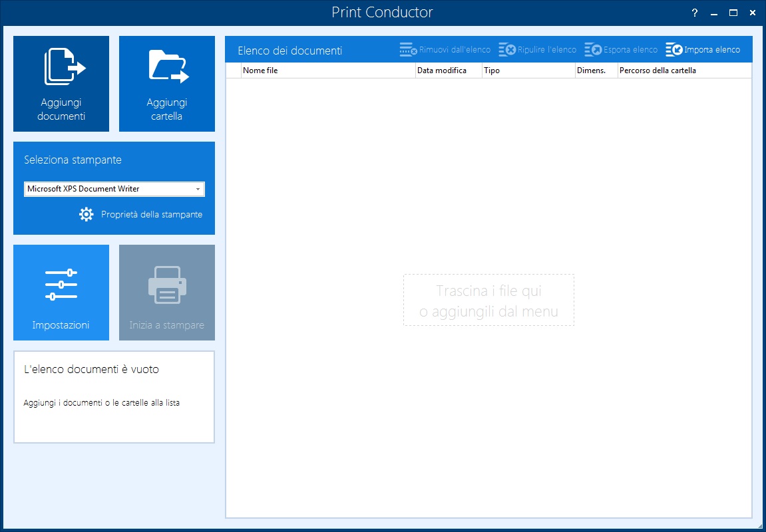Screen dimensions: 766x532
Task: Maximize the Print Conductor window
Action: coord(733,13)
